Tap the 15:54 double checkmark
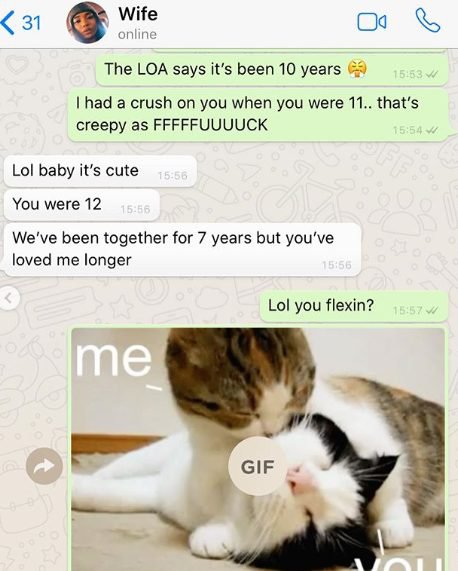458x571 pixels. point(432,130)
